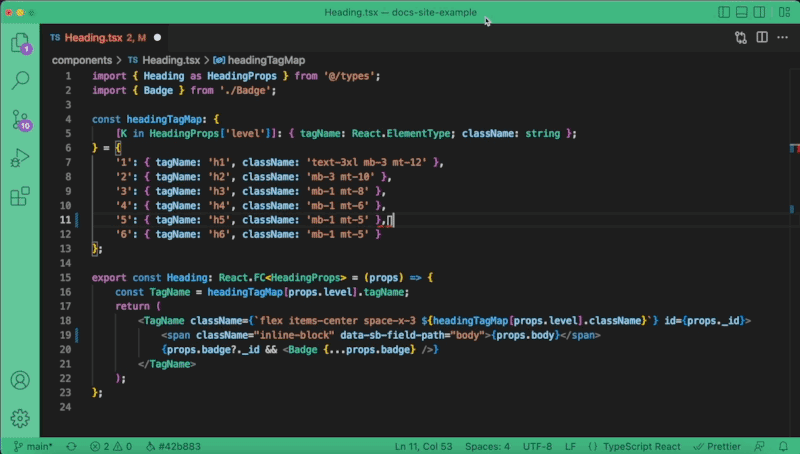Click the Prettier status item
800x454 pixels.
point(717,446)
